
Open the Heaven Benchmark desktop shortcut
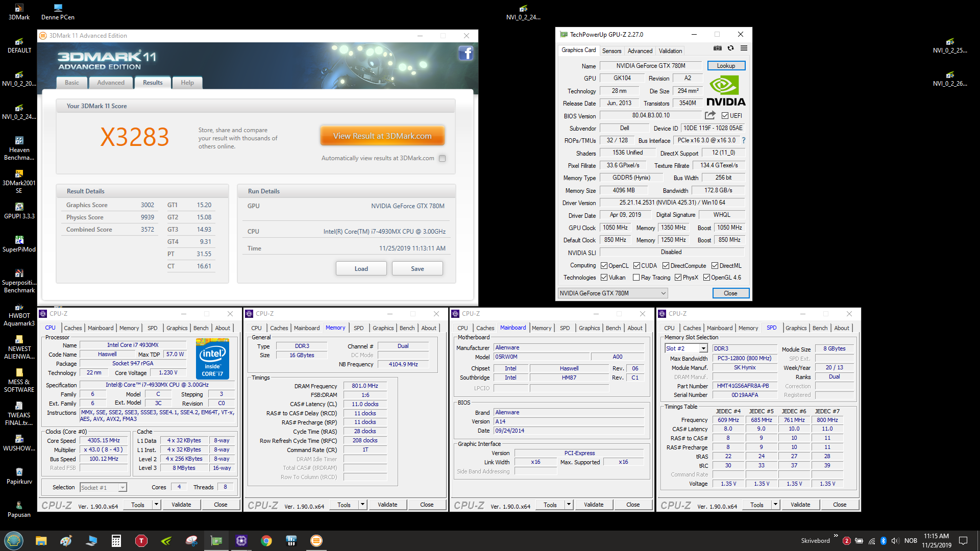click(x=19, y=148)
